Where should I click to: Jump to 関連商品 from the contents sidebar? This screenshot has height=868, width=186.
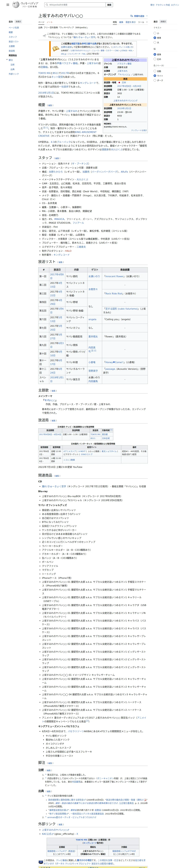13,56
